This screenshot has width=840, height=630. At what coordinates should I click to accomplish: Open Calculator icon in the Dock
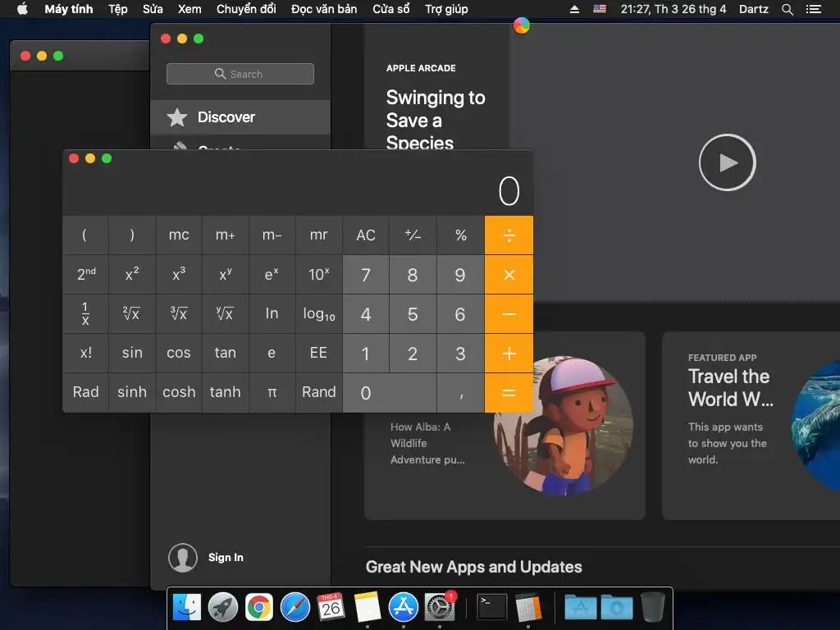point(528,607)
